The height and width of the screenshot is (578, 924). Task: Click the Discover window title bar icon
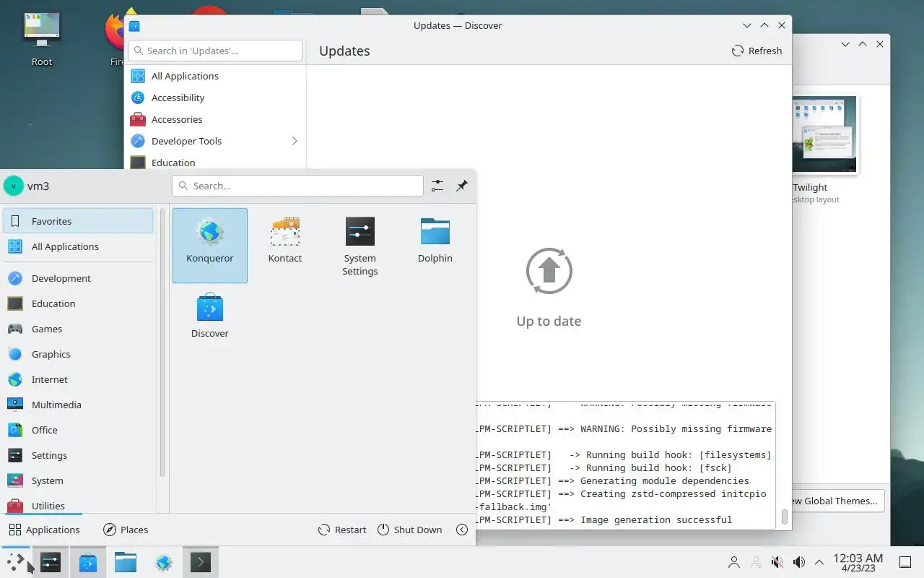(x=134, y=26)
